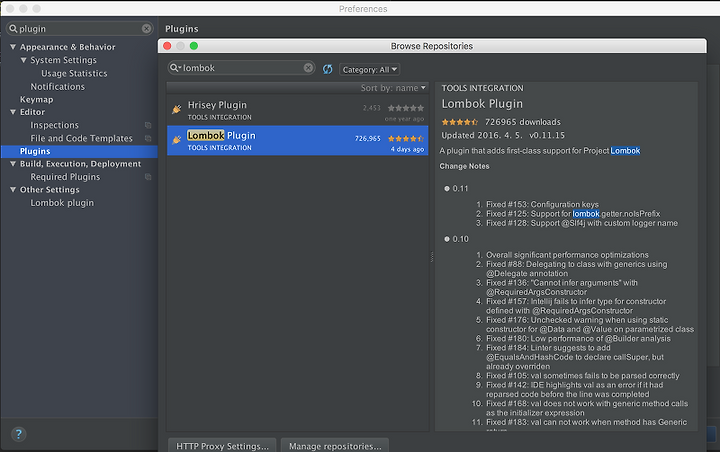Screen dimensions: 720x452
Task: Open search history in Browse Repositories
Action: coord(176,68)
